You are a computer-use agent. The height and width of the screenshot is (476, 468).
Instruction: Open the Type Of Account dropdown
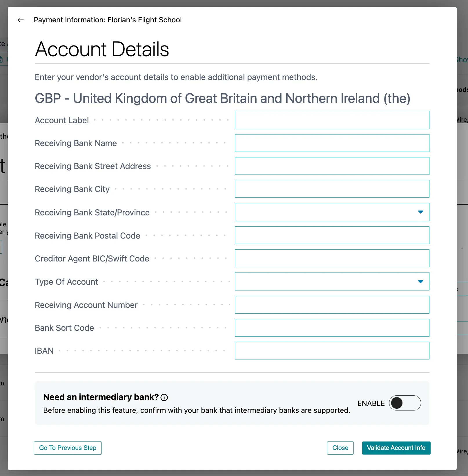click(x=332, y=281)
